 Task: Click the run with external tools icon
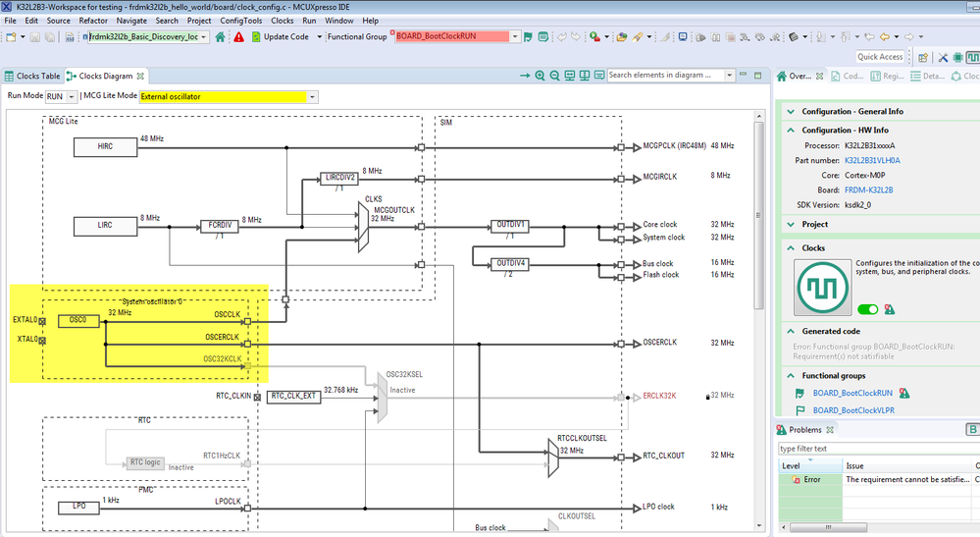pyautogui.click(x=595, y=37)
